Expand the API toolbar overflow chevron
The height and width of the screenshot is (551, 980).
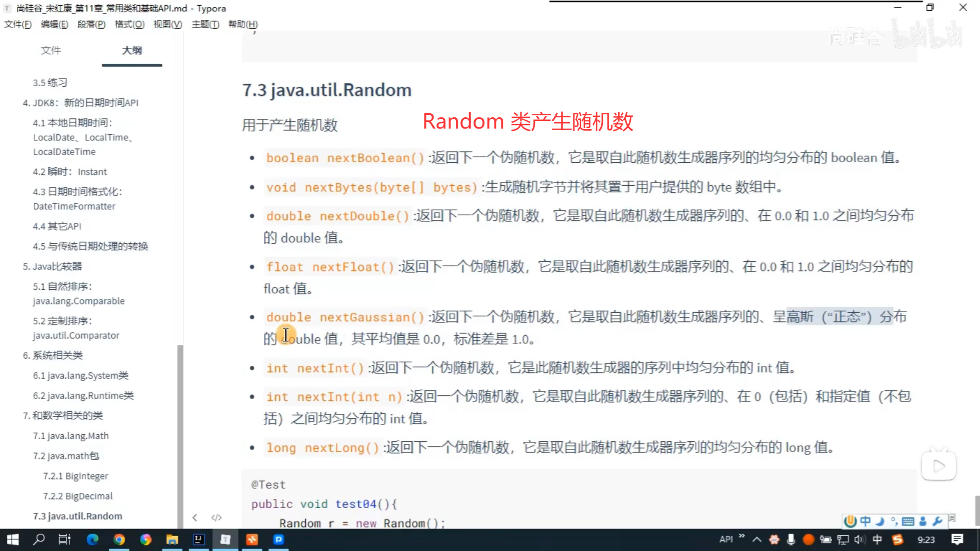coord(742,536)
